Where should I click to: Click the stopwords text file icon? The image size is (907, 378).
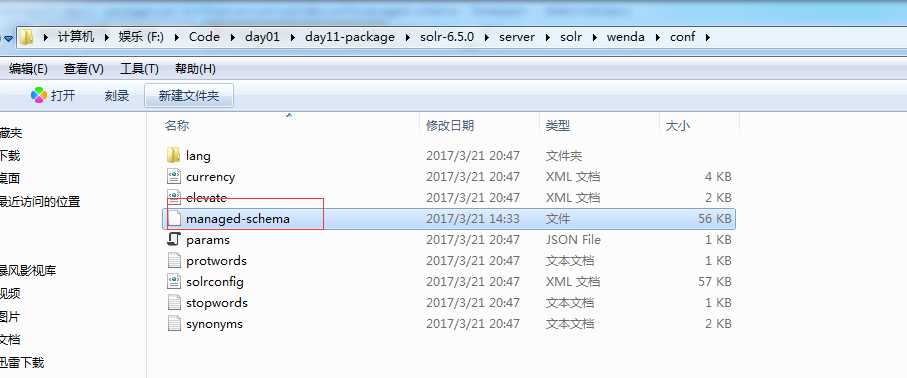pos(174,303)
